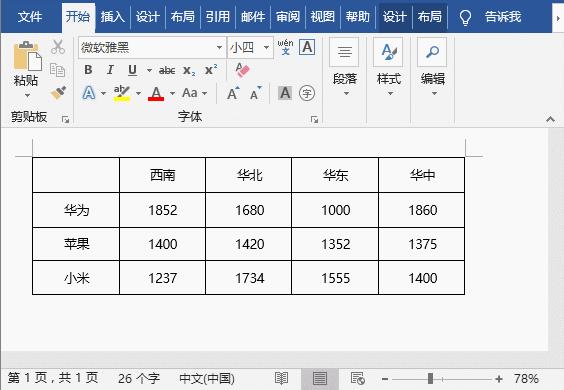Click the phonetic guide wén icon

point(285,47)
